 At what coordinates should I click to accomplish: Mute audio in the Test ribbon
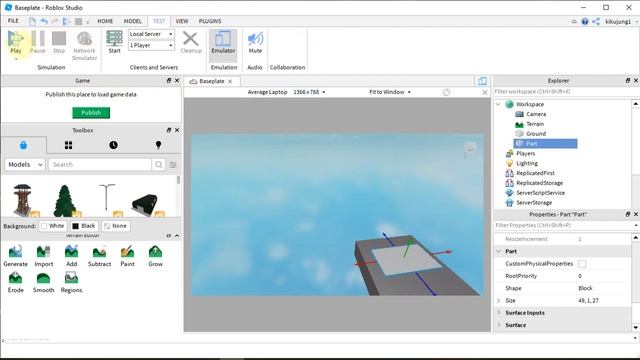tap(255, 42)
